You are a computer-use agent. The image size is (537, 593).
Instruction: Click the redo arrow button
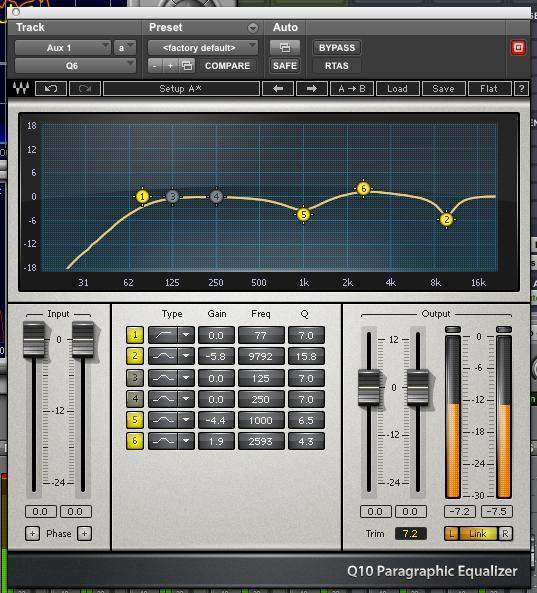[85, 89]
